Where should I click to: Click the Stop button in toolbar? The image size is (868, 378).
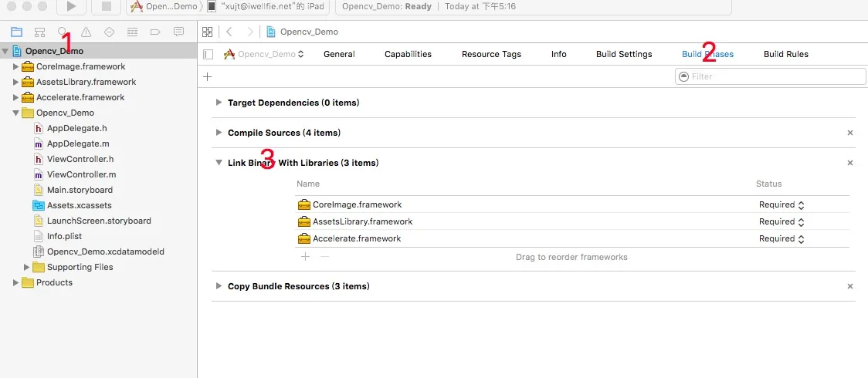click(107, 7)
